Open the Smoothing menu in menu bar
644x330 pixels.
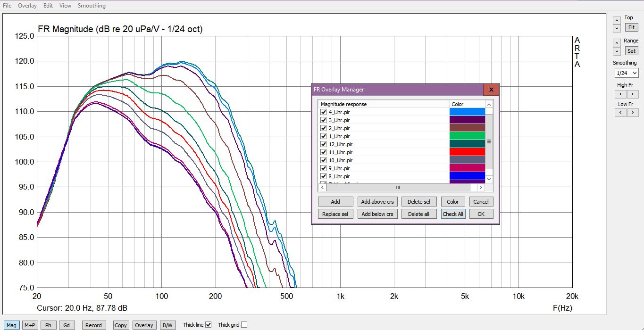click(x=92, y=6)
